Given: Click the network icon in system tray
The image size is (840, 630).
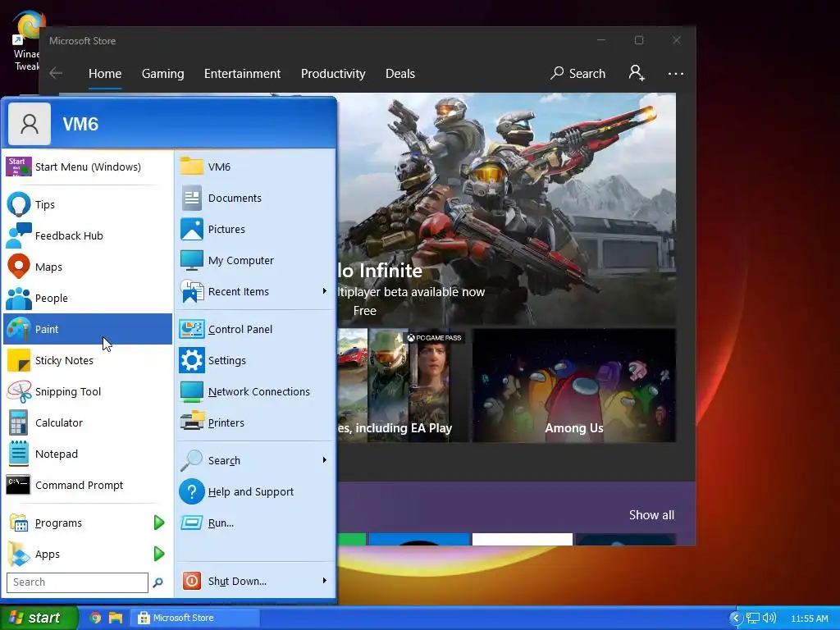Looking at the screenshot, I should (x=753, y=619).
